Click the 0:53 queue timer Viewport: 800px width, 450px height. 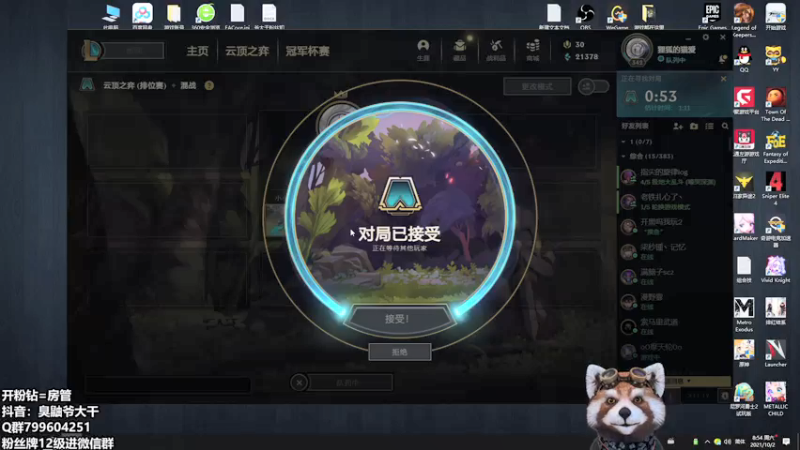click(660, 96)
